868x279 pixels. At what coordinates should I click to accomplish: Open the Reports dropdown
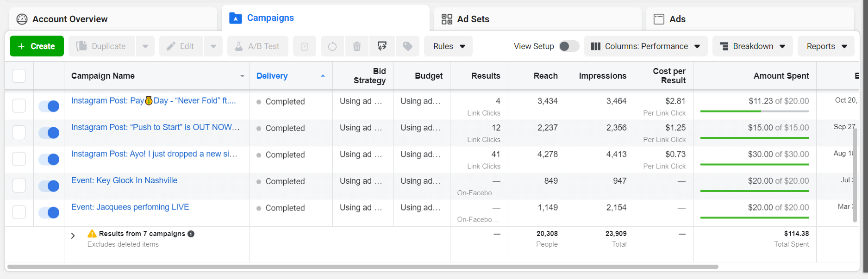pos(826,46)
